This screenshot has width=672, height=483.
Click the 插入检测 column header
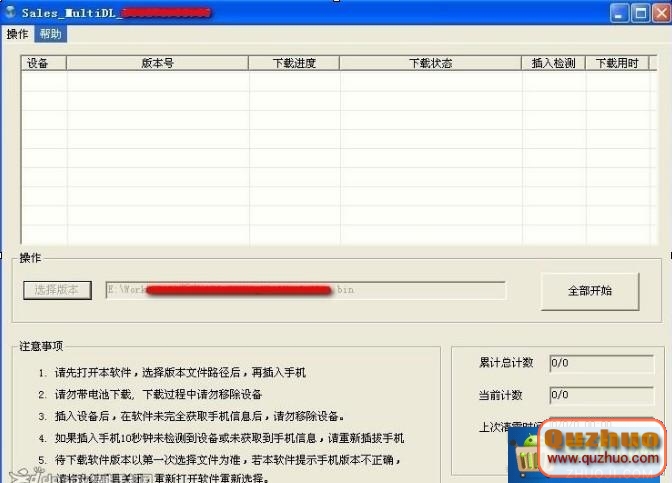(553, 63)
